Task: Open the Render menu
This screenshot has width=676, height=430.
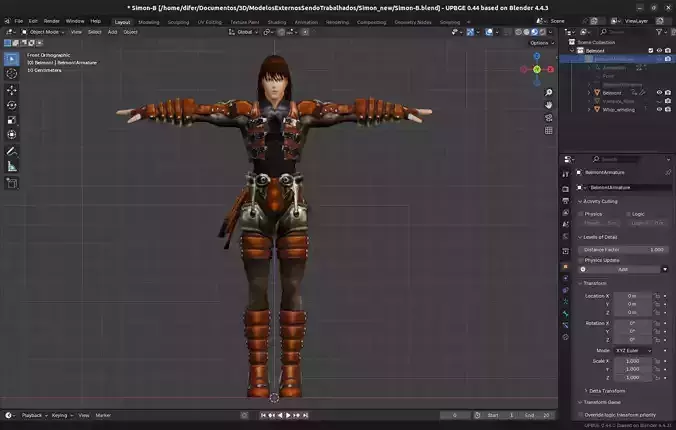Action: tap(51, 21)
